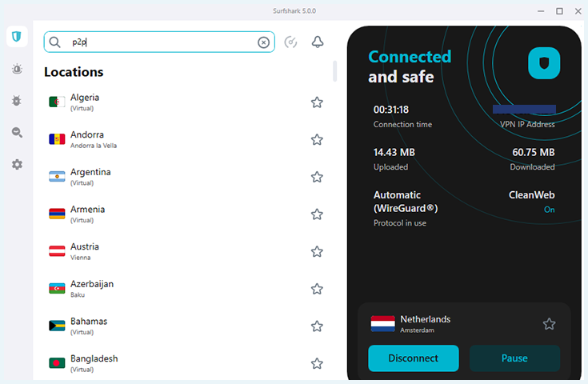Screen dimensions: 588x384
Task: Click the 60.75 MB downloaded value
Action: [x=534, y=152]
